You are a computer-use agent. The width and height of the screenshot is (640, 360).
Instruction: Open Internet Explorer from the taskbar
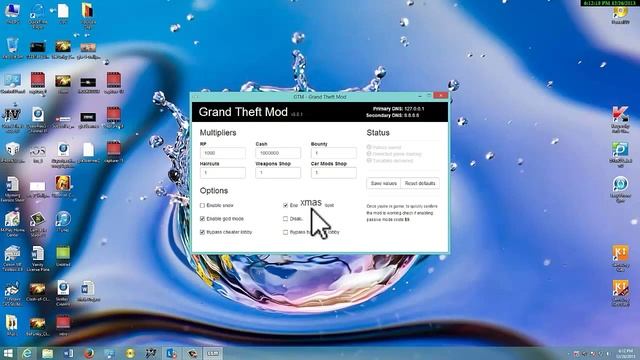pyautogui.click(x=27, y=353)
